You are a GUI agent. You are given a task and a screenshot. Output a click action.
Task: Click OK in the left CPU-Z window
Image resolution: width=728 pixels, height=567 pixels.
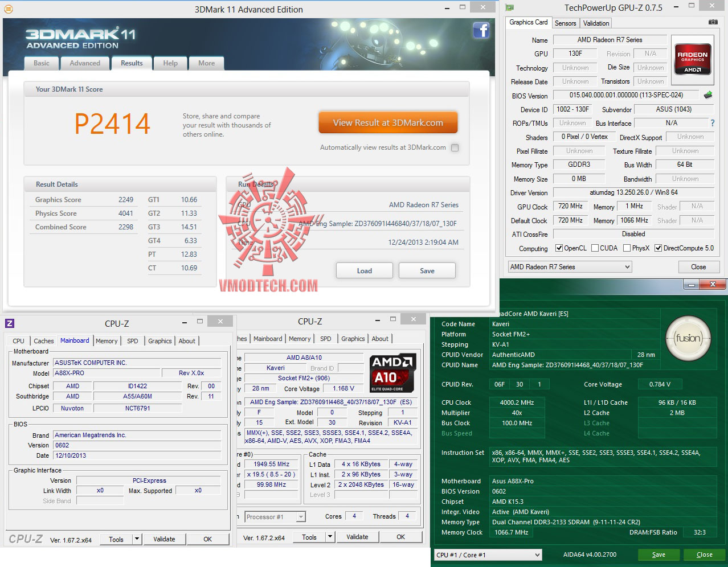pyautogui.click(x=208, y=539)
